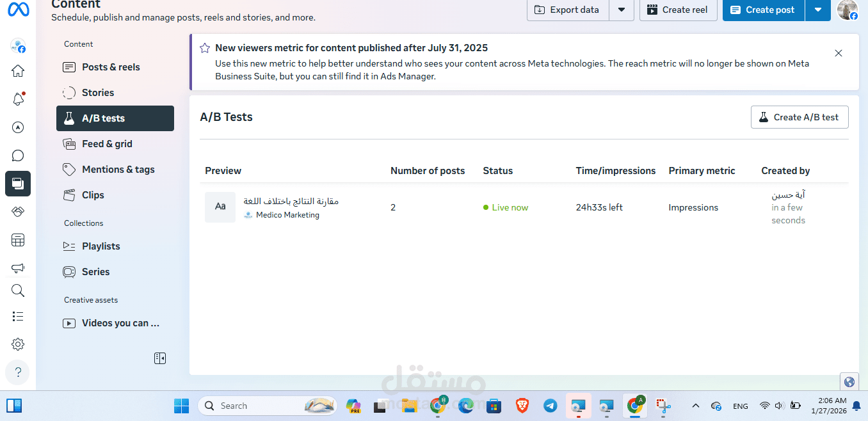This screenshot has width=868, height=421.
Task: Open the Help question mark icon
Action: click(18, 372)
